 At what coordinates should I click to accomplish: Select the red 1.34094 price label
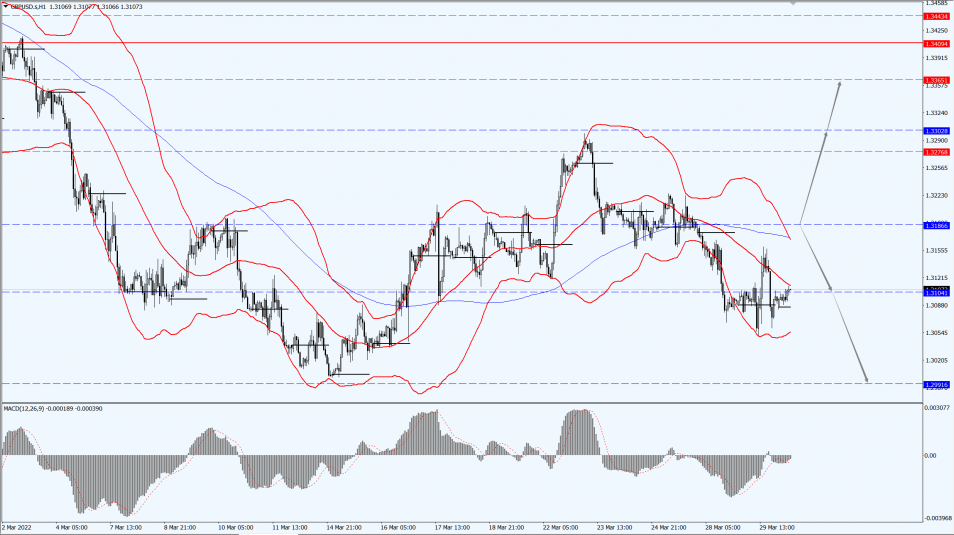937,44
